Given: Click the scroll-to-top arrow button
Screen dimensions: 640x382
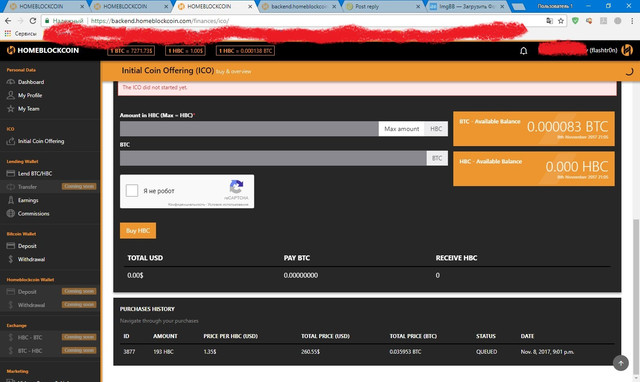Looking at the screenshot, I should pos(620,362).
